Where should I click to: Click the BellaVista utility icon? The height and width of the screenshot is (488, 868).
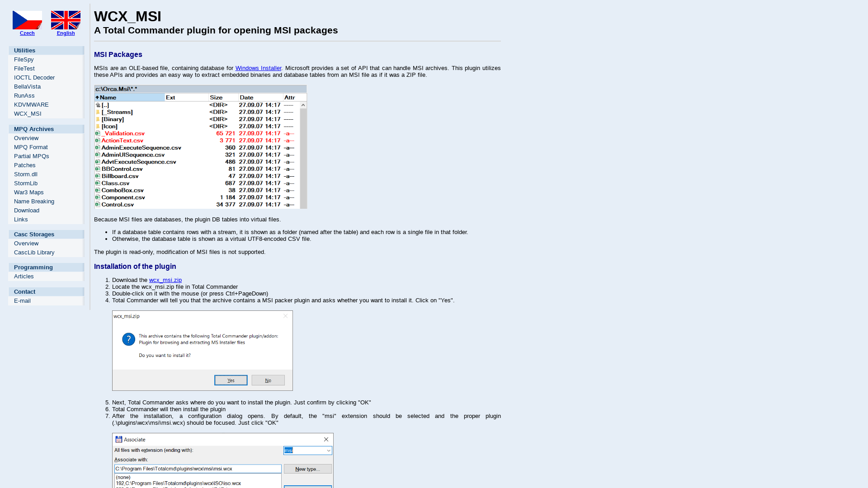coord(28,86)
